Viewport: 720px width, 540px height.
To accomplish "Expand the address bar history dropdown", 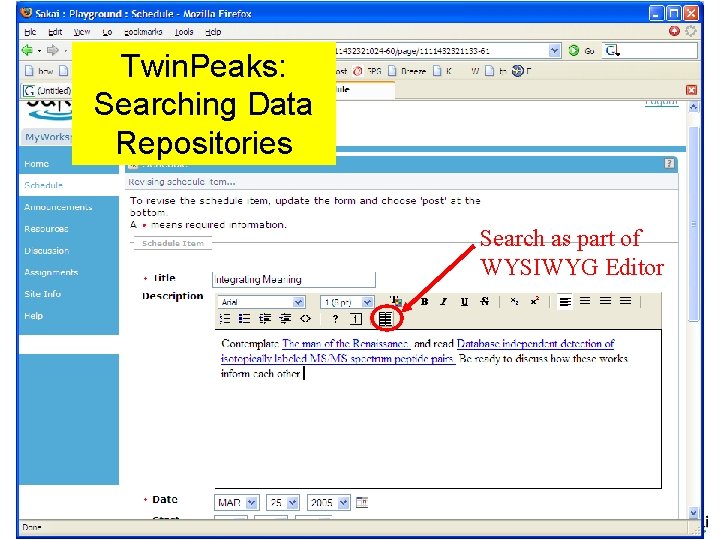I will 554,51.
